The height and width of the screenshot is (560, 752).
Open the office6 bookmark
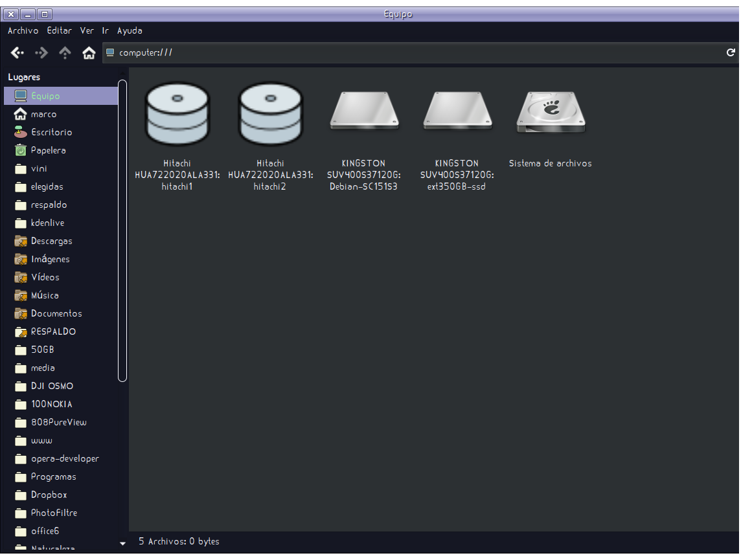(61, 532)
